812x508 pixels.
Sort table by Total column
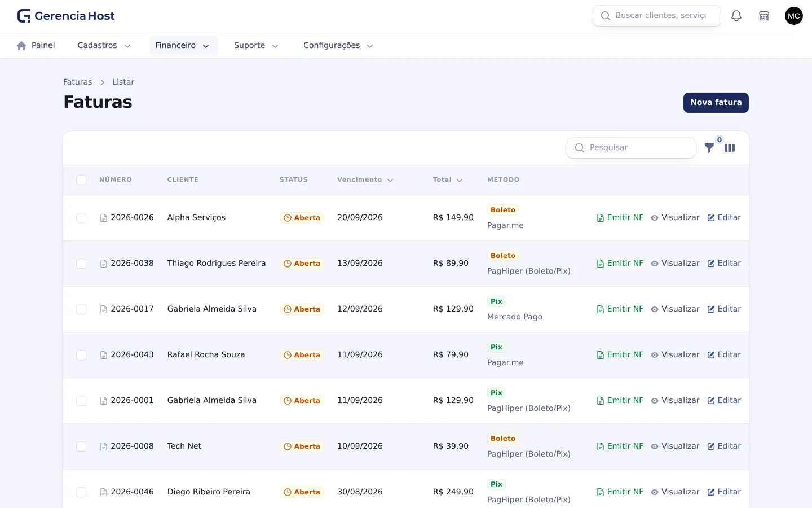coord(448,180)
